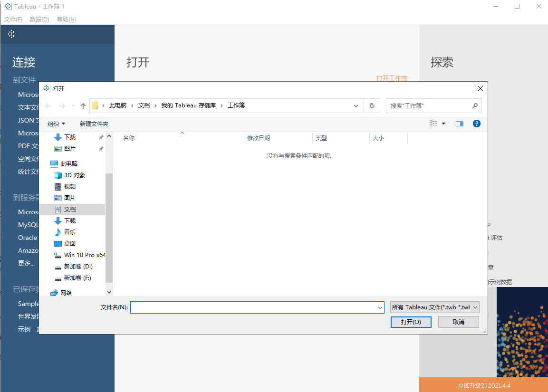Select Win 10 Pro x64 drive
548x392 pixels.
point(85,255)
